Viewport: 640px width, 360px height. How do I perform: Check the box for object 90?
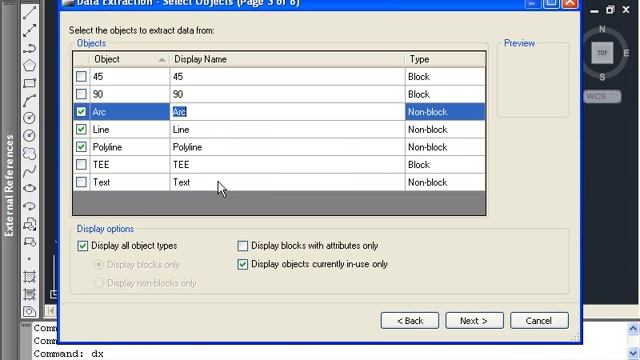click(x=81, y=94)
